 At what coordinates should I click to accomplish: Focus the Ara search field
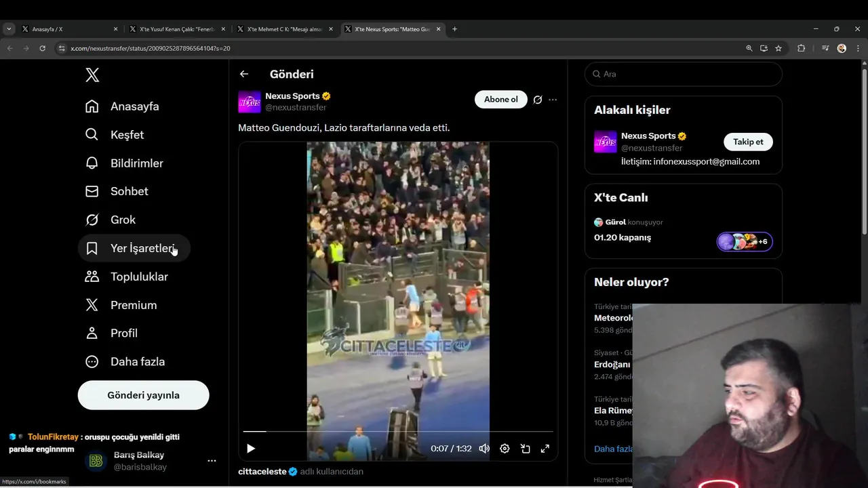click(x=684, y=74)
